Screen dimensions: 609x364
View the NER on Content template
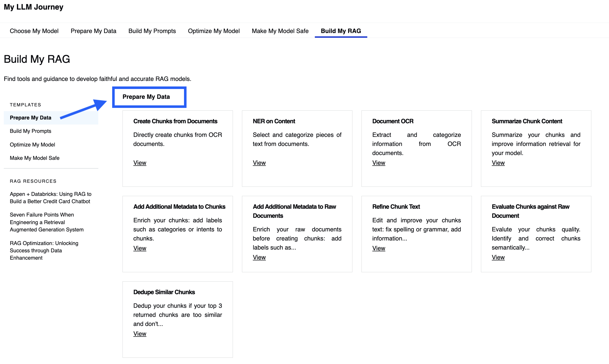click(259, 163)
